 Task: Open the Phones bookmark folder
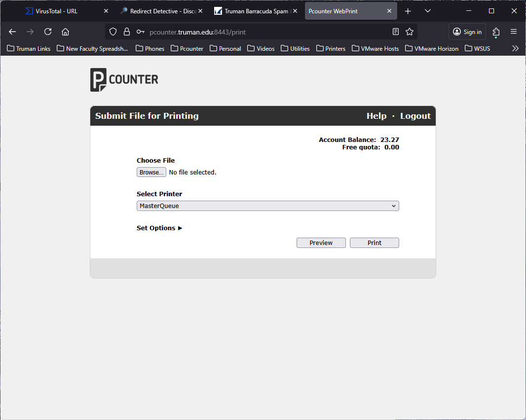(150, 49)
